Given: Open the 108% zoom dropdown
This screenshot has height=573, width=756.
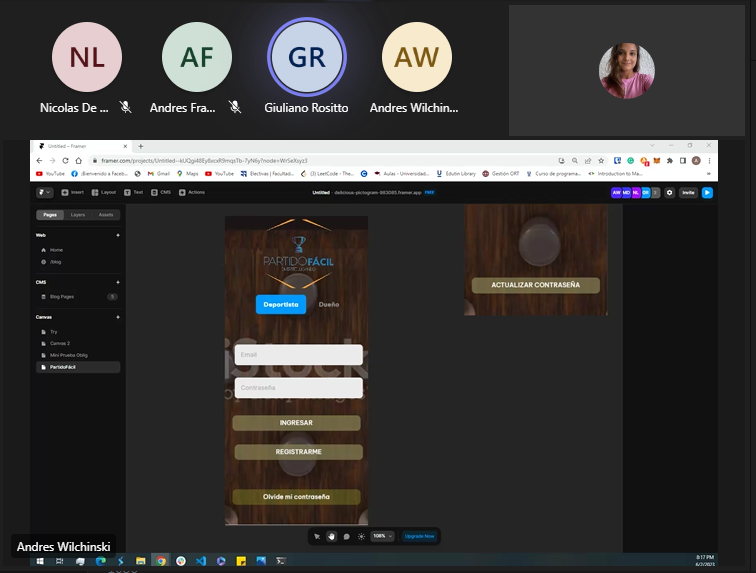Looking at the screenshot, I should [383, 536].
